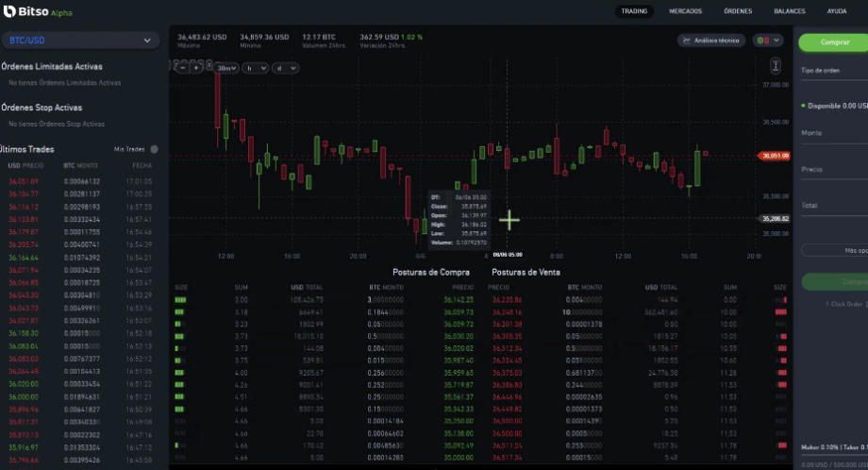The image size is (868, 470).
Task: Switch to the TRADING tab
Action: (x=634, y=11)
